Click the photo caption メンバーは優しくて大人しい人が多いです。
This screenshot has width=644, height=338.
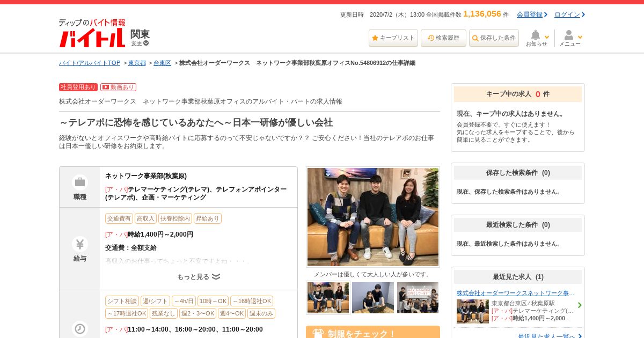point(373,274)
